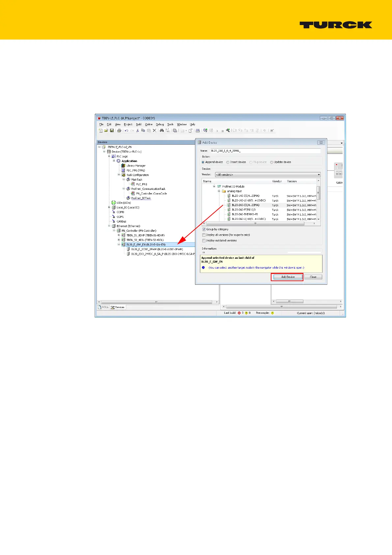The height and width of the screenshot is (555, 392).
Task: Click the device Name input field
Action: coord(265,151)
